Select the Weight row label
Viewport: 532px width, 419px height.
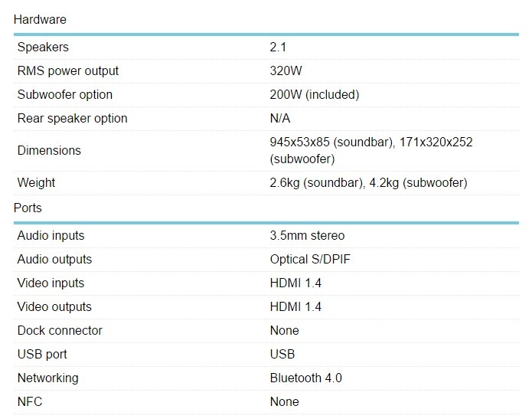36,183
